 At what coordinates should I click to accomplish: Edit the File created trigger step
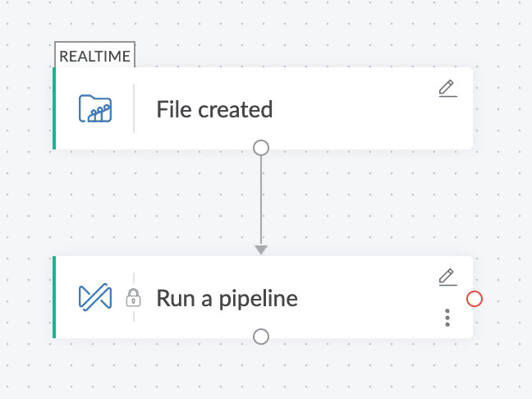[447, 88]
